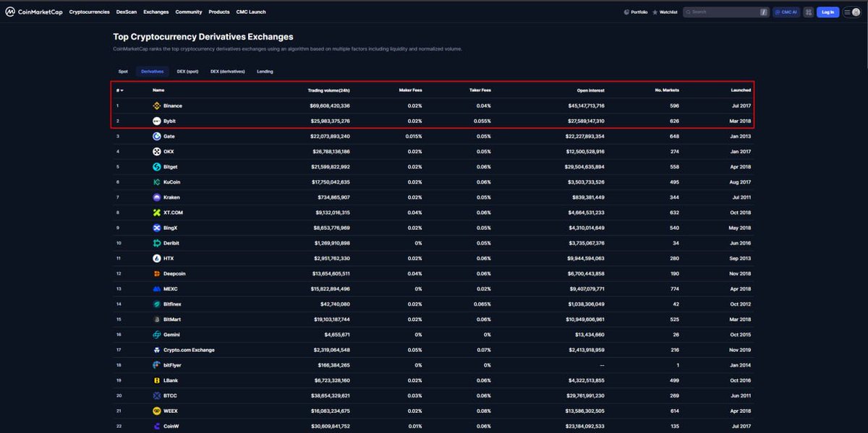Image resolution: width=868 pixels, height=433 pixels.
Task: Click Gate launched date Jan 2013
Action: click(x=741, y=136)
